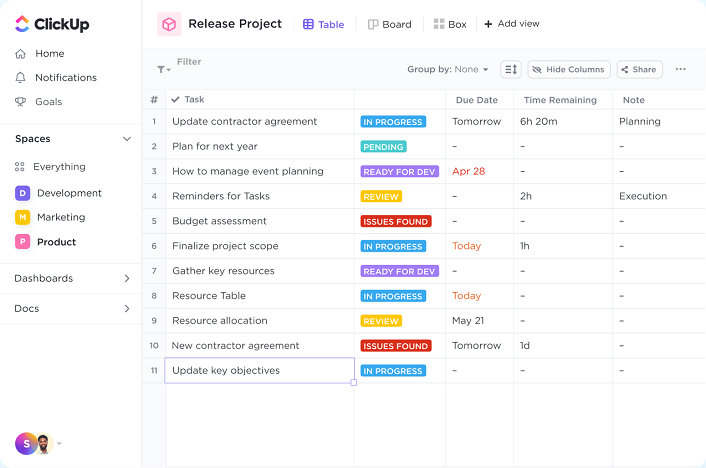Expand the Docs section
Screen dimensions: 706x468
pyautogui.click(x=126, y=309)
